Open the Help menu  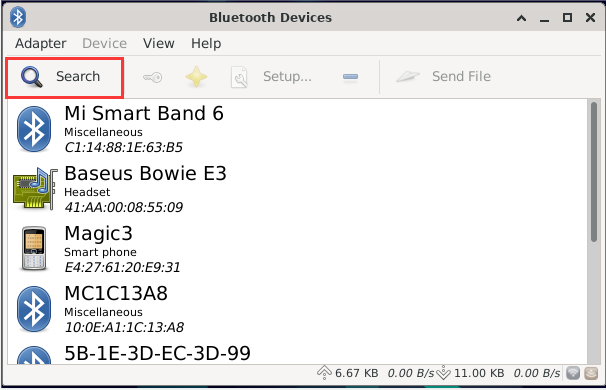206,43
